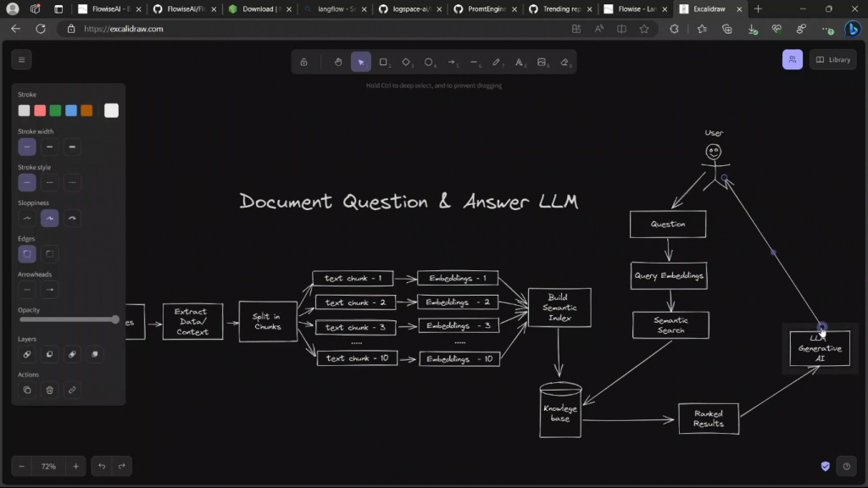Choose the Diamond shape tool
Viewport: 868px width, 488px height.
tap(406, 62)
